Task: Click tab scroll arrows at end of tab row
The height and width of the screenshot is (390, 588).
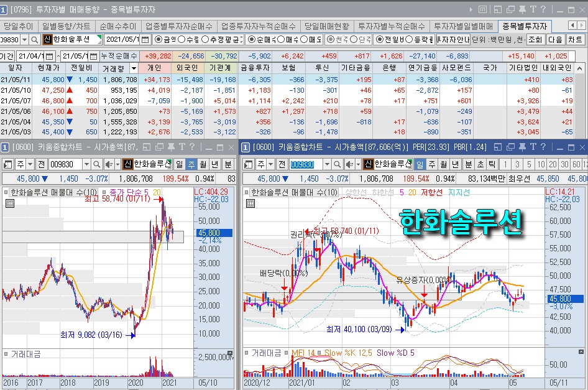Action: point(577,25)
